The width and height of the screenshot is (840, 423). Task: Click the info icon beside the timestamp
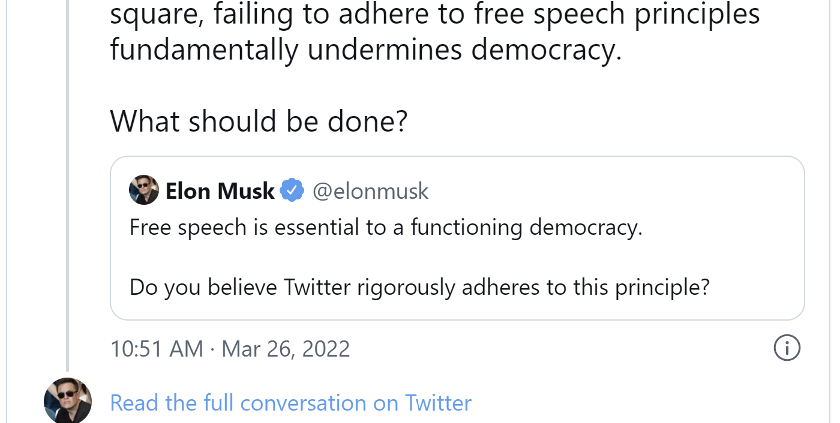787,348
